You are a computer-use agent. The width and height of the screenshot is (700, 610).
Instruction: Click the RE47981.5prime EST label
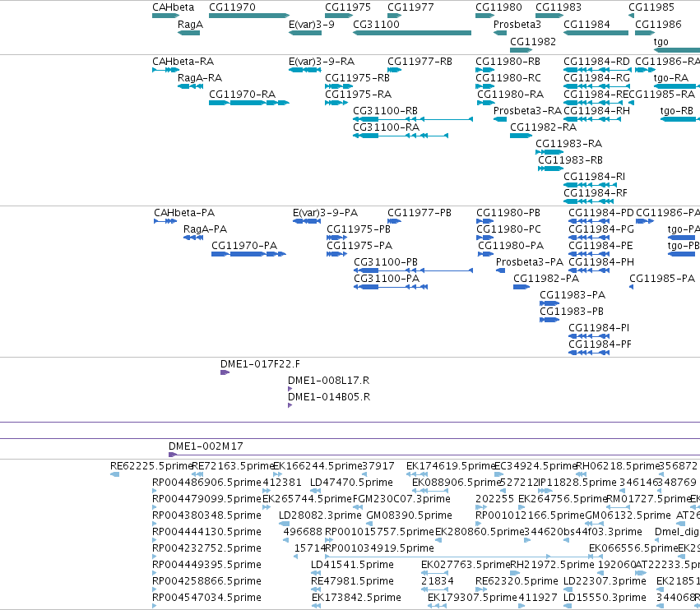click(x=352, y=581)
